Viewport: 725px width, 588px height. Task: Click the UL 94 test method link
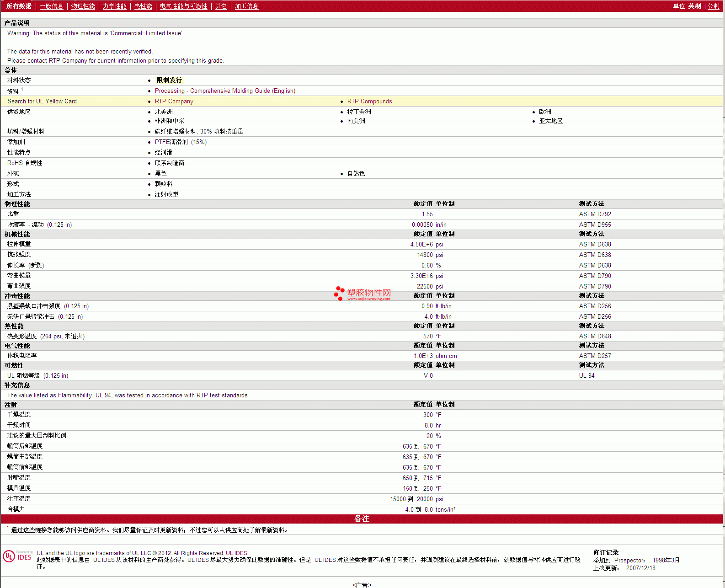586,376
